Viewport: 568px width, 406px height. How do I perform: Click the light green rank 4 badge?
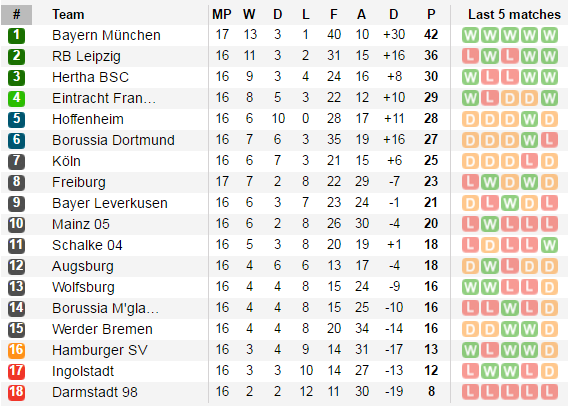(x=16, y=99)
